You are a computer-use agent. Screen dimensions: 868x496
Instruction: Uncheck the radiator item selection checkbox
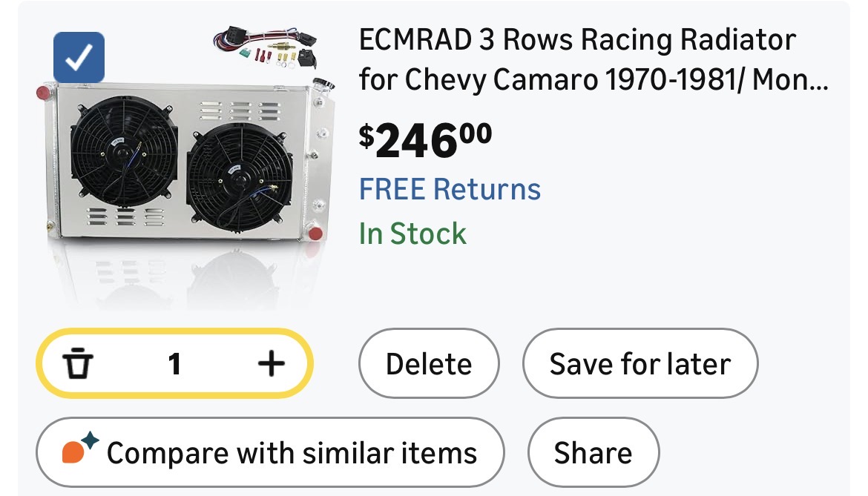[x=79, y=58]
